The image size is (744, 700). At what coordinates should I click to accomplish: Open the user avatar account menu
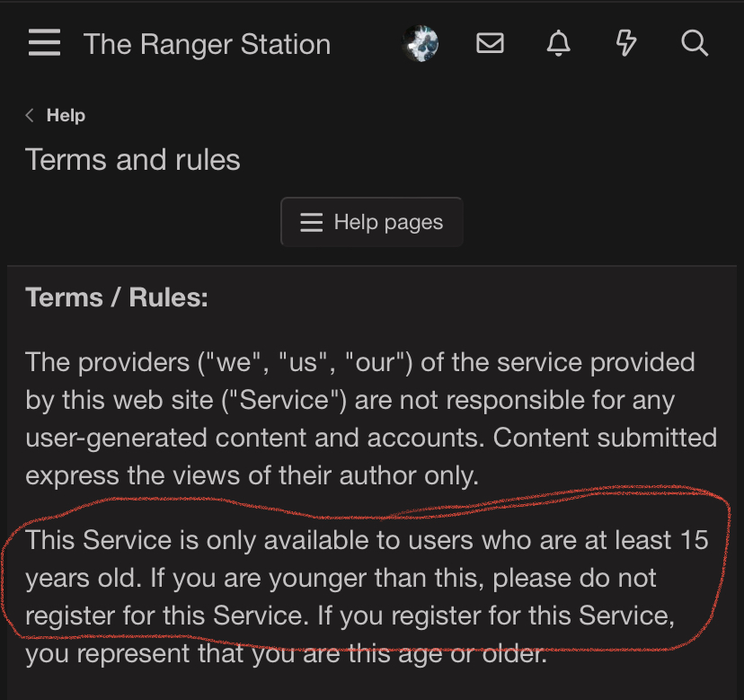coord(420,43)
